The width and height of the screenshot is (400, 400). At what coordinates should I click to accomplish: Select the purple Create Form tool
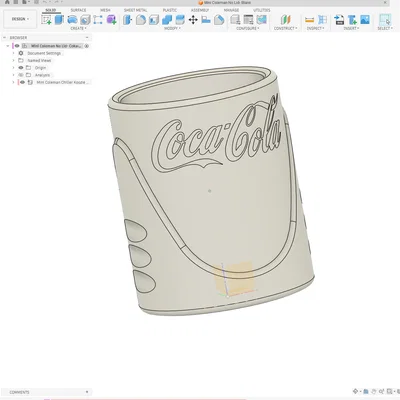pos(111,20)
